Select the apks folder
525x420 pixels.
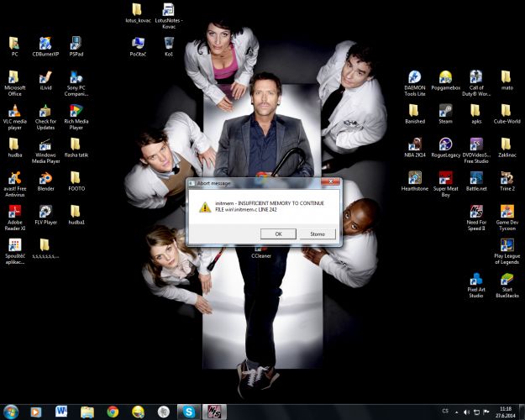[x=476, y=114]
